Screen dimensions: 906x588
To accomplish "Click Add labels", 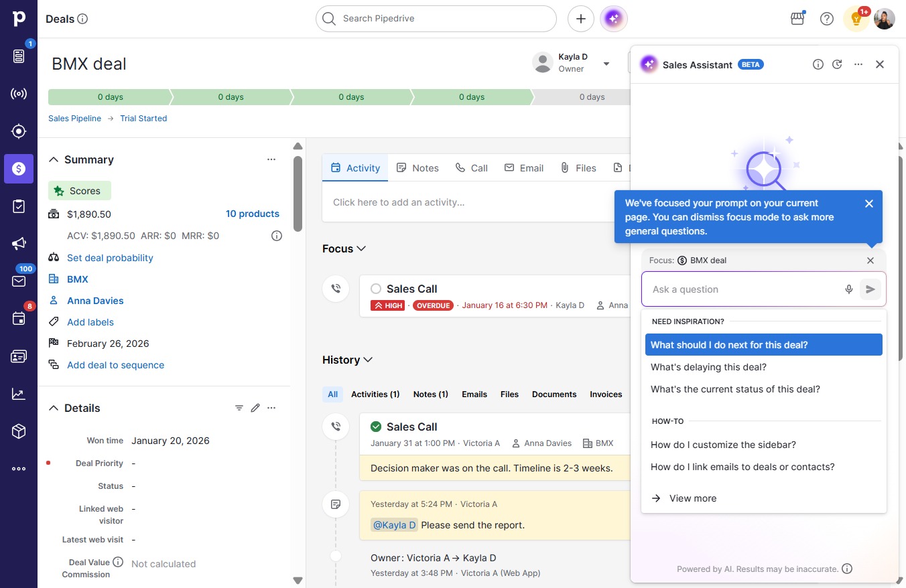I will click(90, 322).
